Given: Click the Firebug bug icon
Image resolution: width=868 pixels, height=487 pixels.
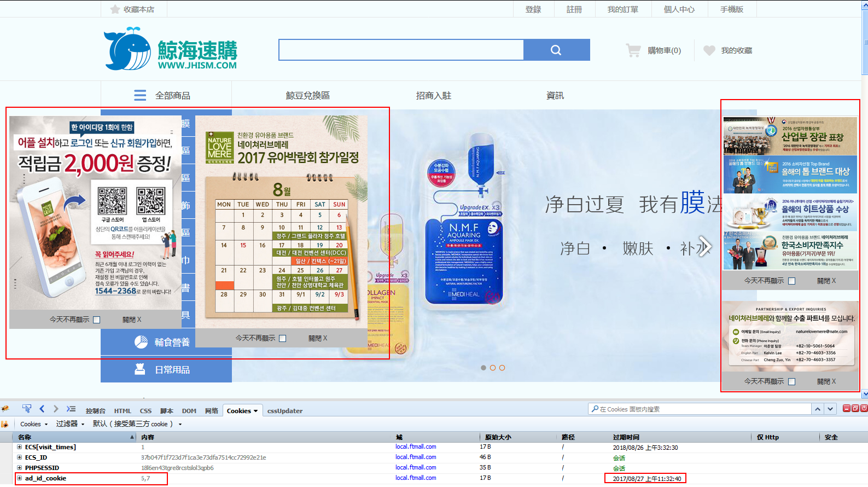Looking at the screenshot, I should click(x=5, y=409).
